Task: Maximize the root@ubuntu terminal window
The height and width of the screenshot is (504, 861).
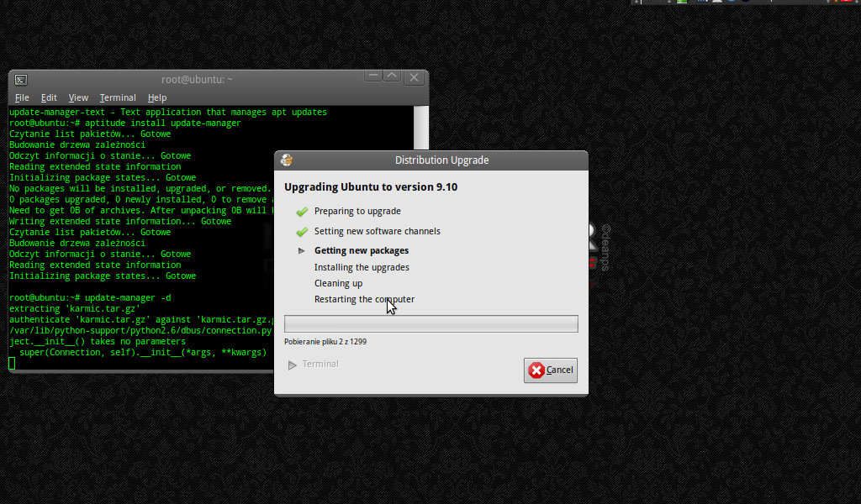Action: 392,76
